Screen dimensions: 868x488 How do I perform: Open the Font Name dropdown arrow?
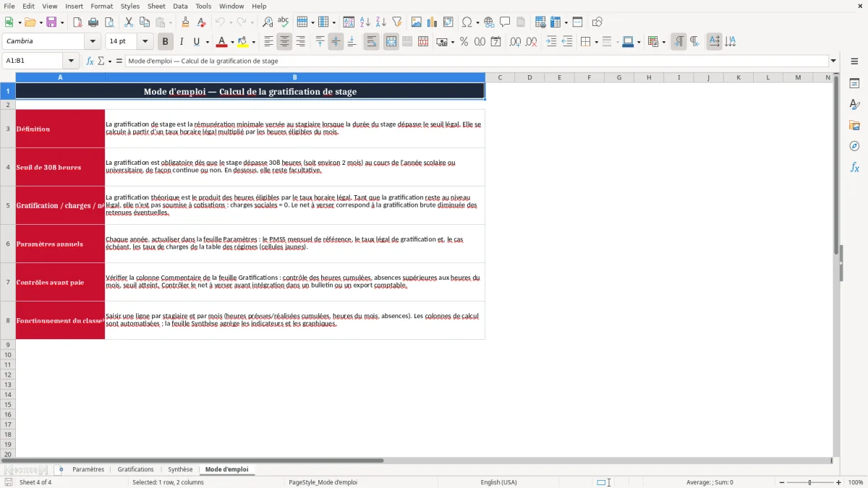(93, 42)
